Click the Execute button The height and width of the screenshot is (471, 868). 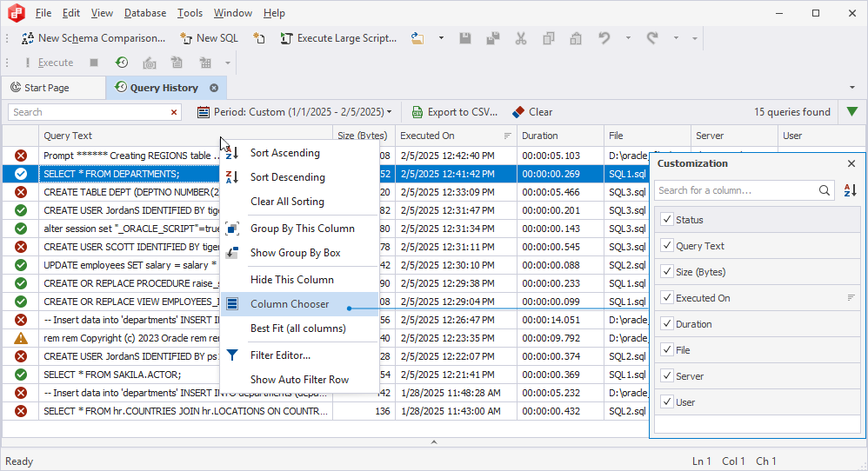coord(48,63)
